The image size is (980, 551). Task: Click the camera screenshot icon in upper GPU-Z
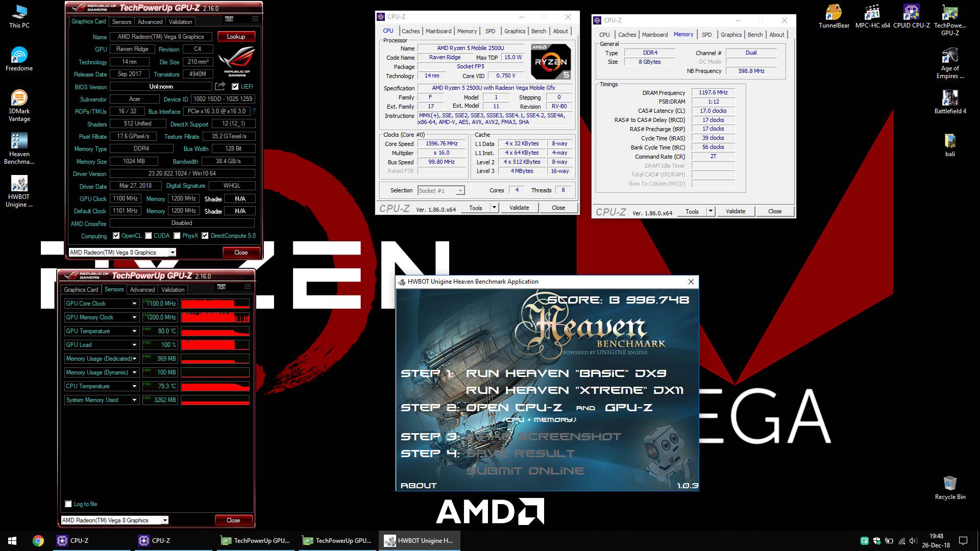point(229,19)
